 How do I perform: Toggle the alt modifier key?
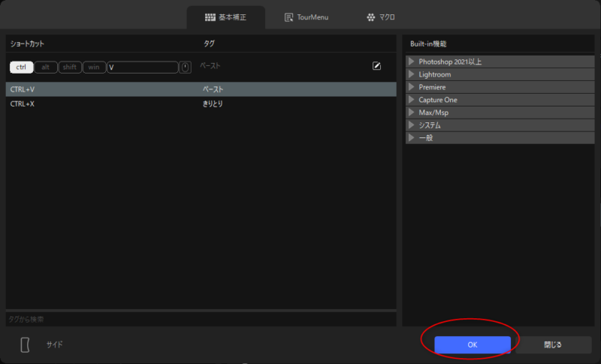pos(46,67)
